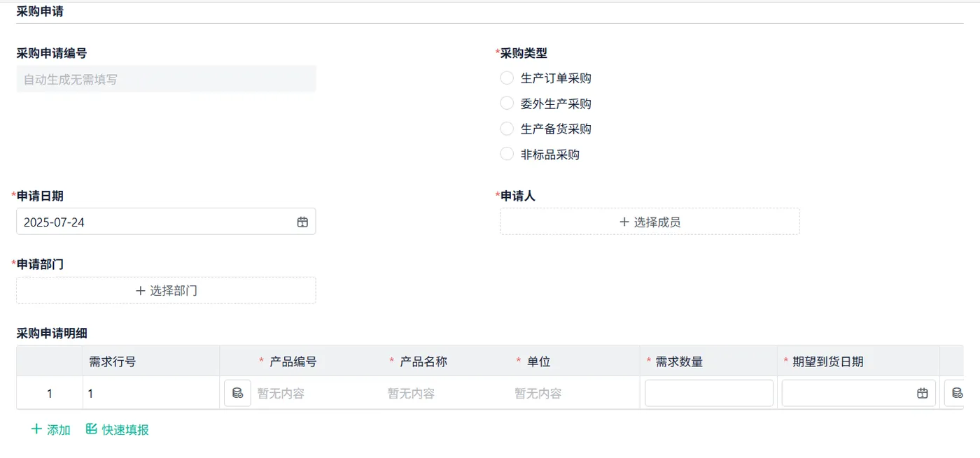Screen dimensions: 980x458
Task: Click calendar icon in 期望到货日期 cell
Action: [923, 393]
